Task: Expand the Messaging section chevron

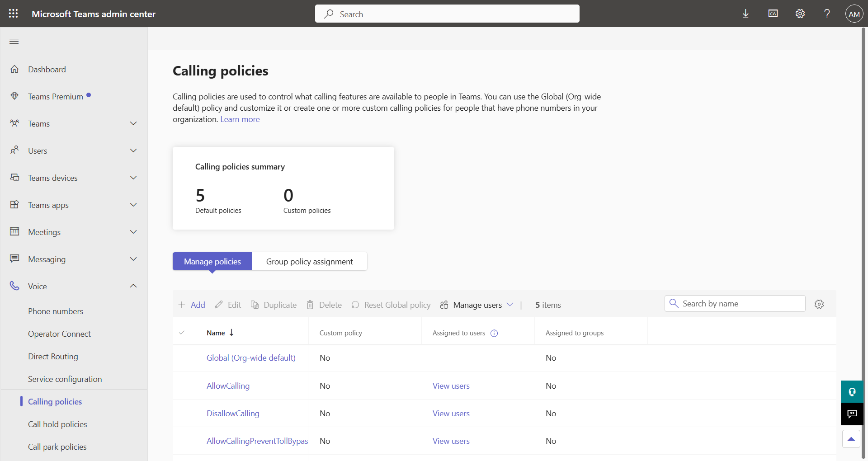Action: 133,259
